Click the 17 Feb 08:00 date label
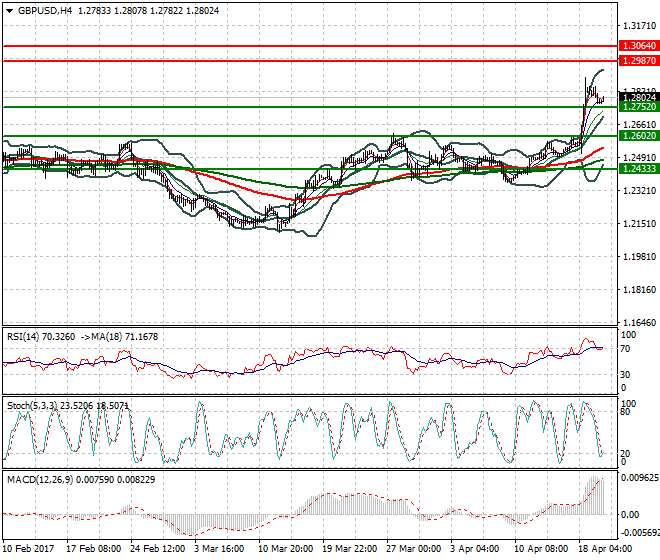 [x=93, y=549]
